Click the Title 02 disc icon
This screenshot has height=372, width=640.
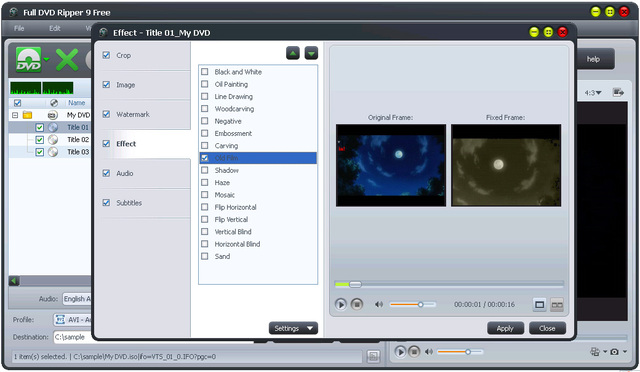coord(53,140)
